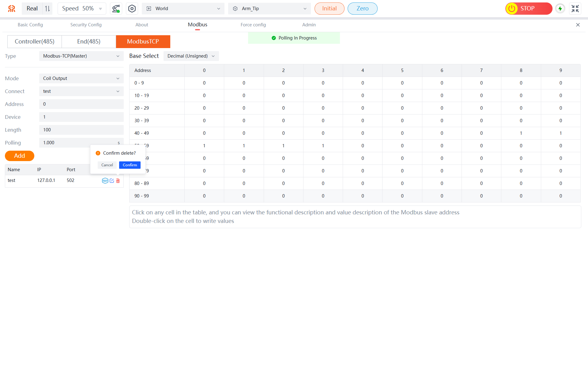The height and width of the screenshot is (392, 588).
Task: Toggle the Real mode switch
Action: tap(32, 9)
